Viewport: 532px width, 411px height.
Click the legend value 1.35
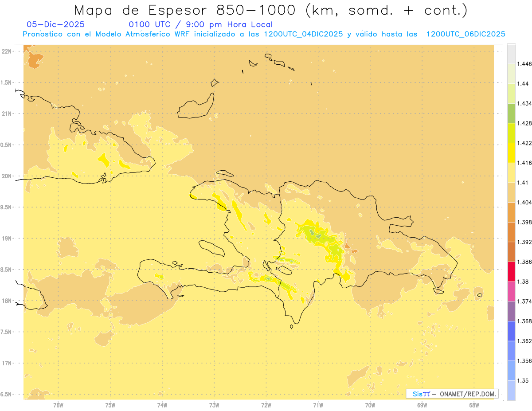click(x=523, y=380)
